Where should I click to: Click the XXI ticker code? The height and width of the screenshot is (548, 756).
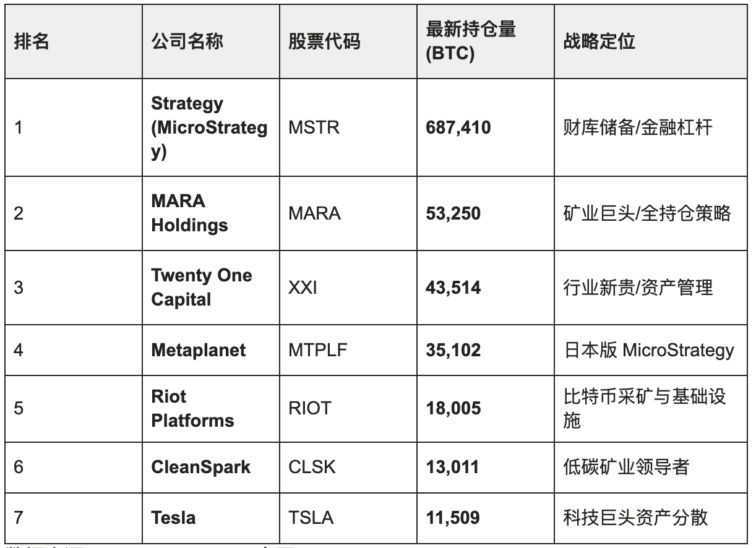tap(303, 288)
